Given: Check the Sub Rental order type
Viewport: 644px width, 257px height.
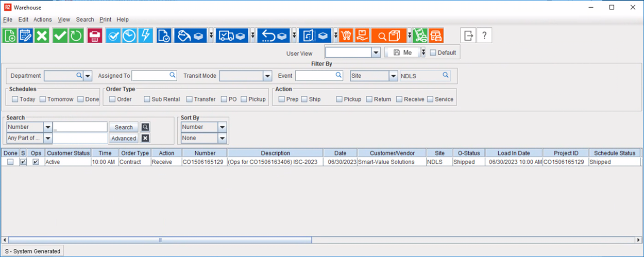Looking at the screenshot, I should [147, 99].
